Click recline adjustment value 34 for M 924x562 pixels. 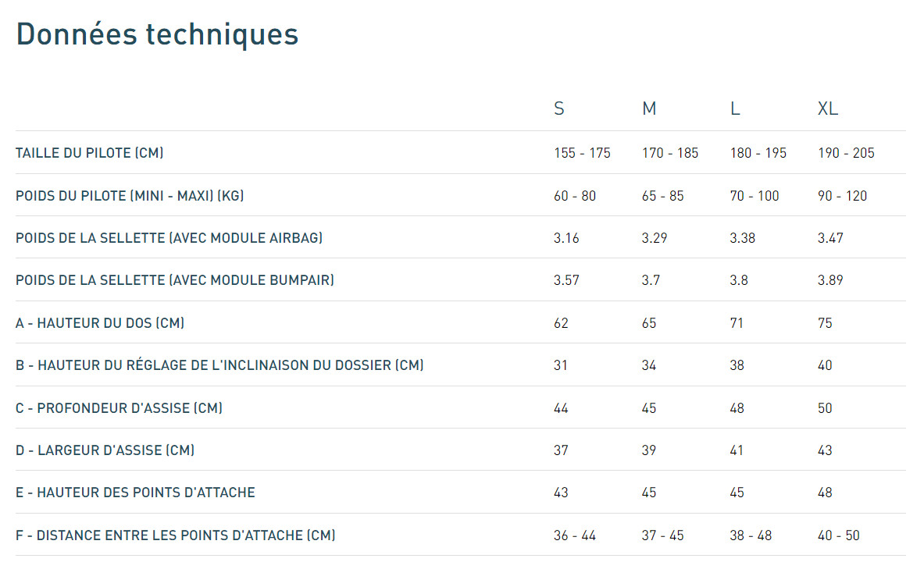tap(649, 365)
